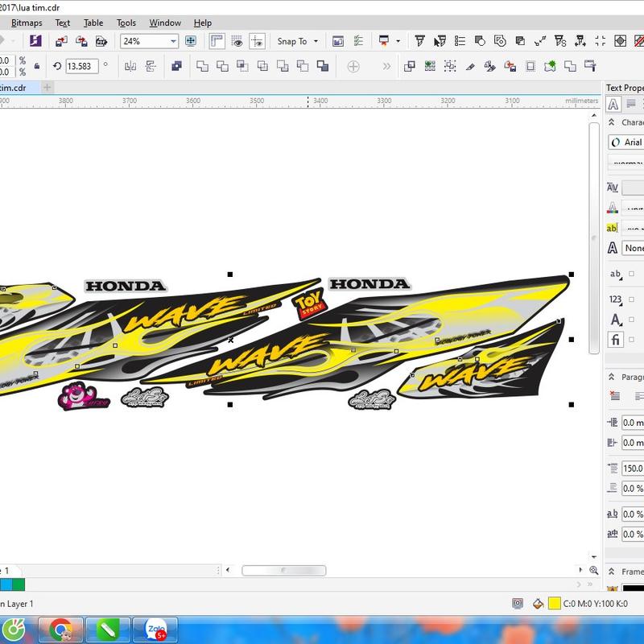Click the Back minus front icon
The width and height of the screenshot is (644, 644).
303,66
